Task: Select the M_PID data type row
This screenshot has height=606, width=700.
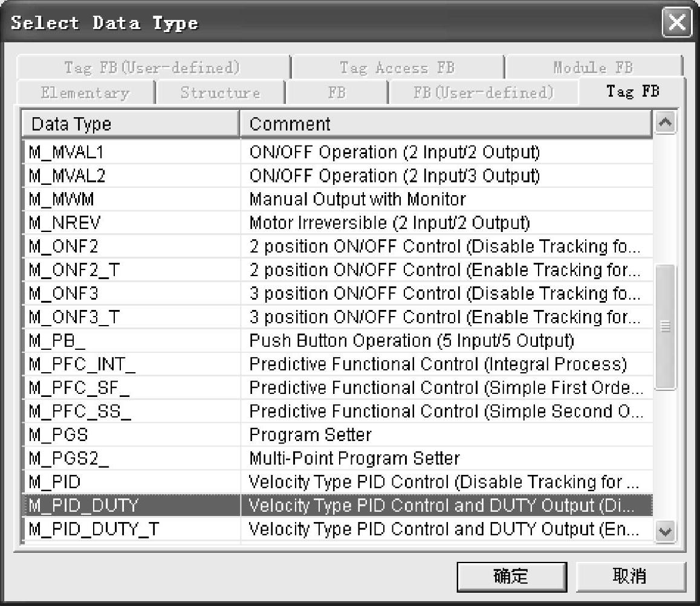Action: [x=337, y=482]
